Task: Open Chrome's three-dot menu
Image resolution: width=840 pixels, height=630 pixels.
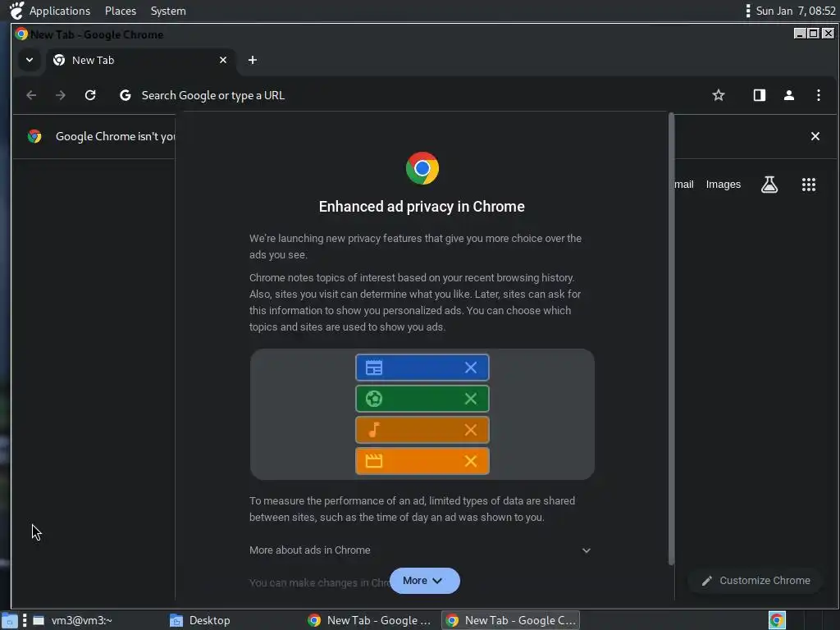Action: [x=818, y=95]
